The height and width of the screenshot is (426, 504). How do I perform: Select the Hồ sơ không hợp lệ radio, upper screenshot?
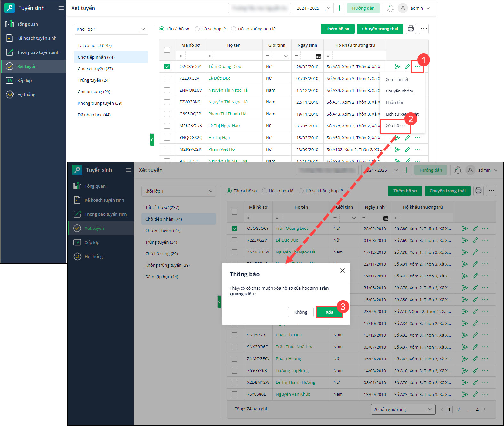point(234,29)
